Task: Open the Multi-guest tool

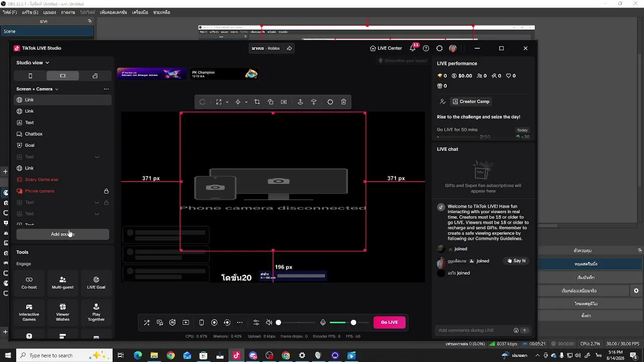Action: (x=62, y=283)
